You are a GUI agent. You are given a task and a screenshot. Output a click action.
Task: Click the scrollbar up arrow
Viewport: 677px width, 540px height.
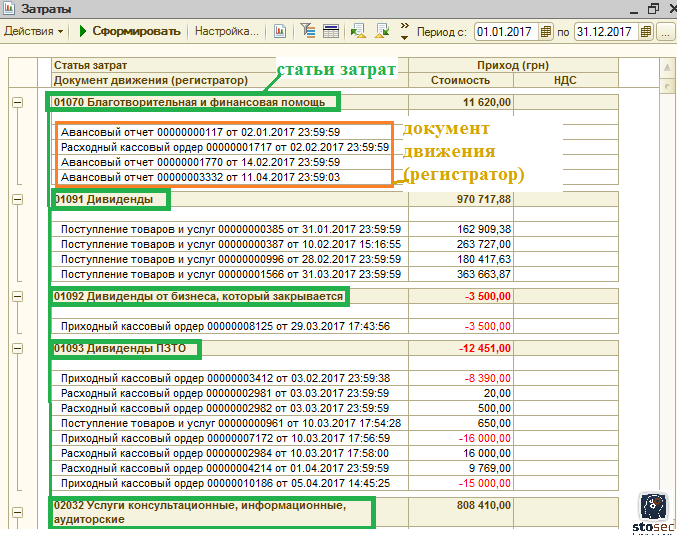pyautogui.click(x=667, y=68)
